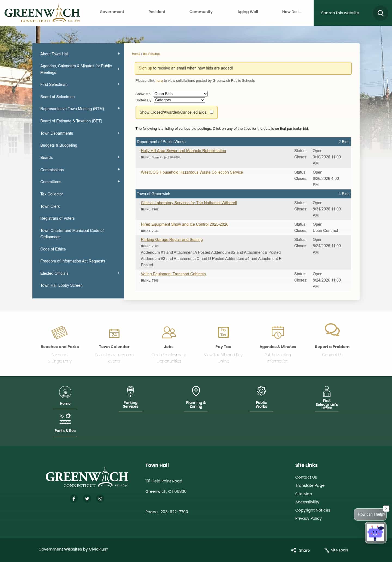Open Public Works gear icon
The image size is (392, 562).
pyautogui.click(x=261, y=391)
